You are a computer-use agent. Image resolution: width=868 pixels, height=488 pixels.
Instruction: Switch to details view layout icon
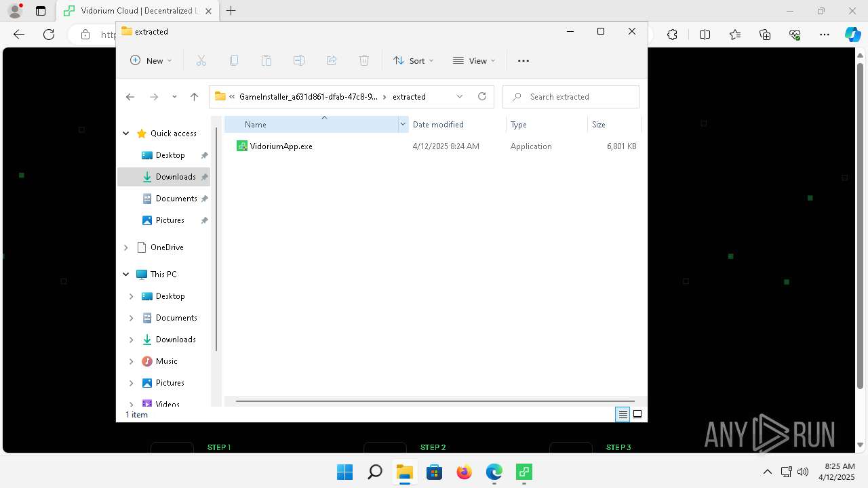(x=623, y=414)
